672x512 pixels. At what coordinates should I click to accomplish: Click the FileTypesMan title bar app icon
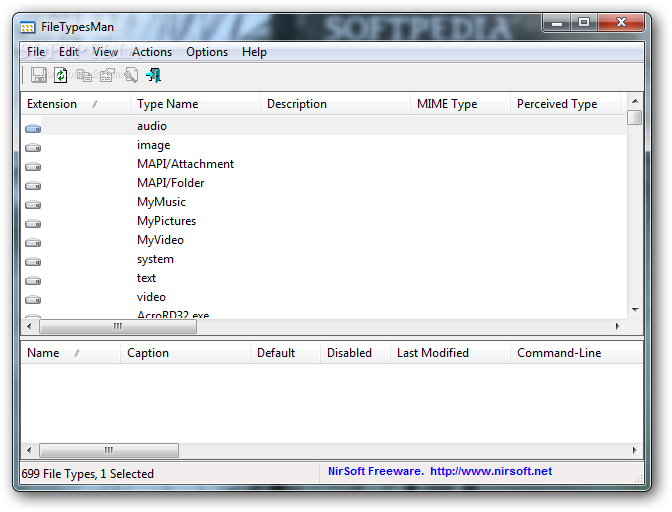point(28,27)
